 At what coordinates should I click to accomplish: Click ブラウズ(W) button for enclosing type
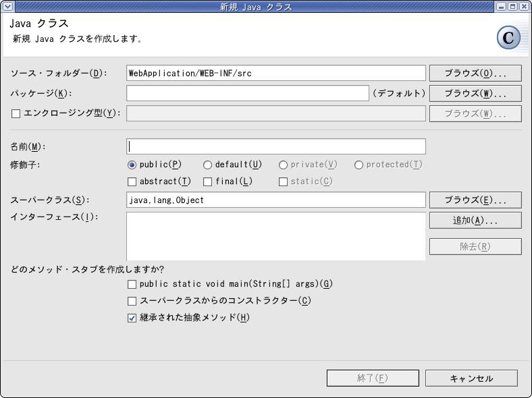[475, 113]
